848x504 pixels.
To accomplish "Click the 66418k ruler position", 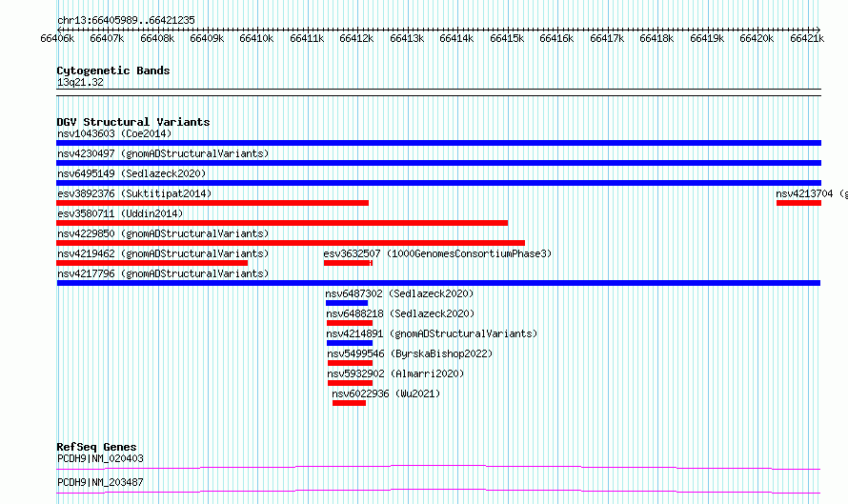I will tap(657, 38).
